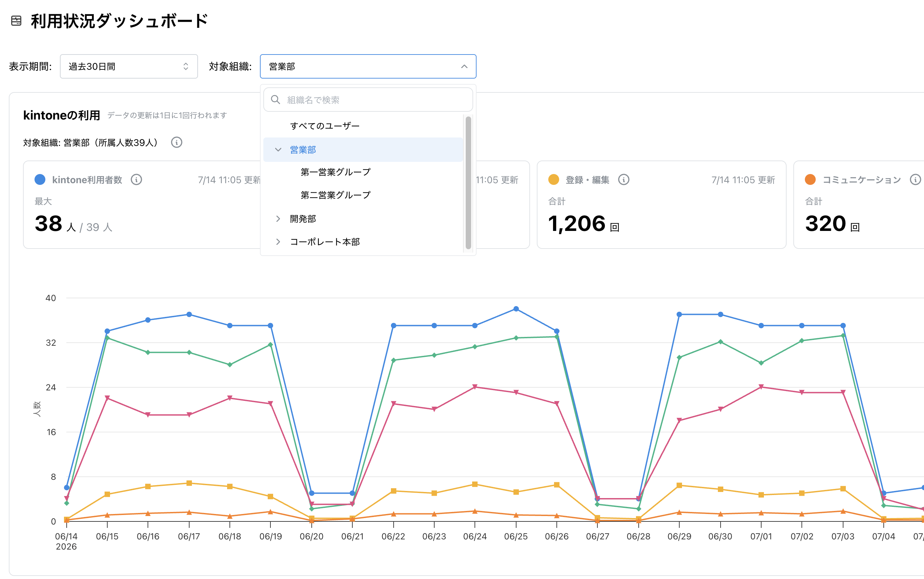The image size is (924, 579).
Task: Expand the 開発部 organization node
Action: click(278, 219)
